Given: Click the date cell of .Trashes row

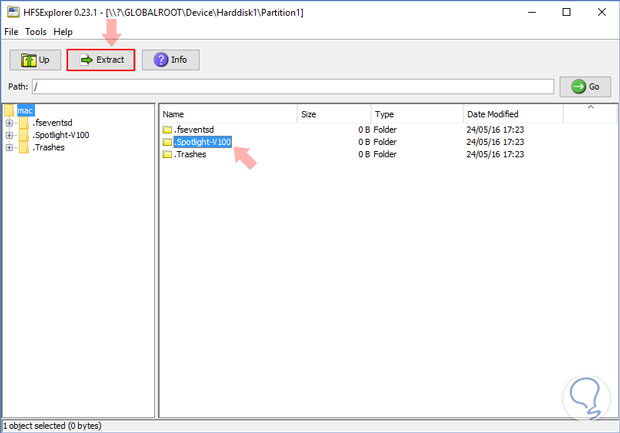Looking at the screenshot, I should [495, 154].
